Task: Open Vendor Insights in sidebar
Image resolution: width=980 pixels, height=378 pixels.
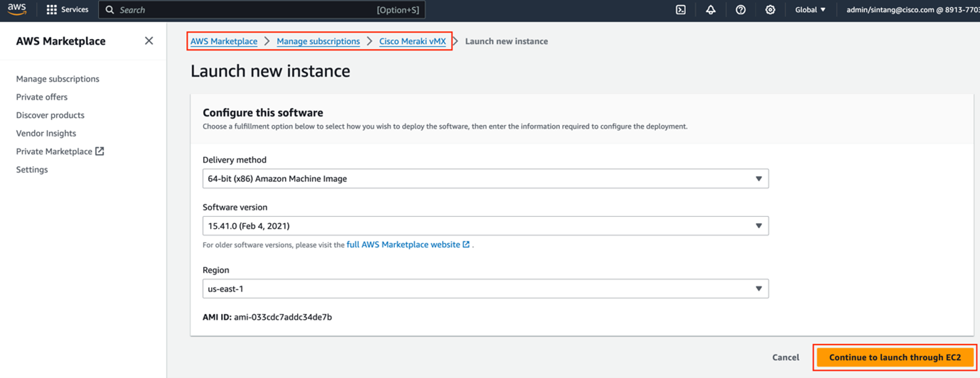Action: [46, 134]
